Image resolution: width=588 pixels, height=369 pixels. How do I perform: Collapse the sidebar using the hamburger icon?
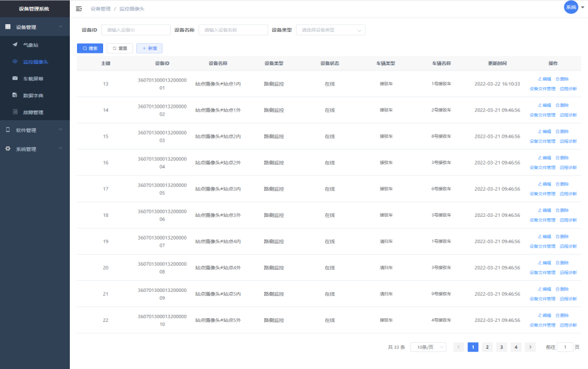(x=79, y=8)
